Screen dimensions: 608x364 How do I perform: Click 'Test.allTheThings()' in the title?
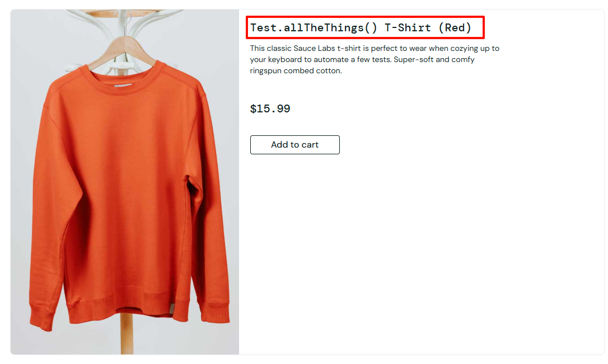tap(314, 27)
